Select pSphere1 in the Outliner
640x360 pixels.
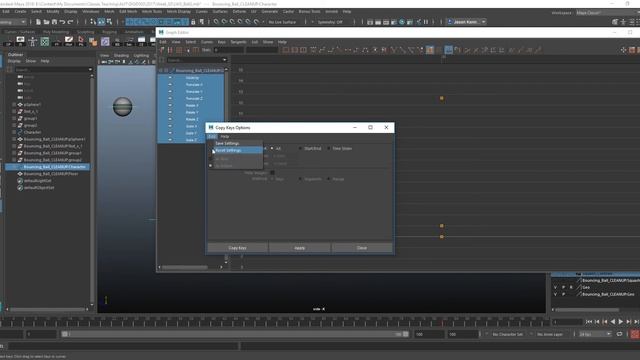pos(32,104)
